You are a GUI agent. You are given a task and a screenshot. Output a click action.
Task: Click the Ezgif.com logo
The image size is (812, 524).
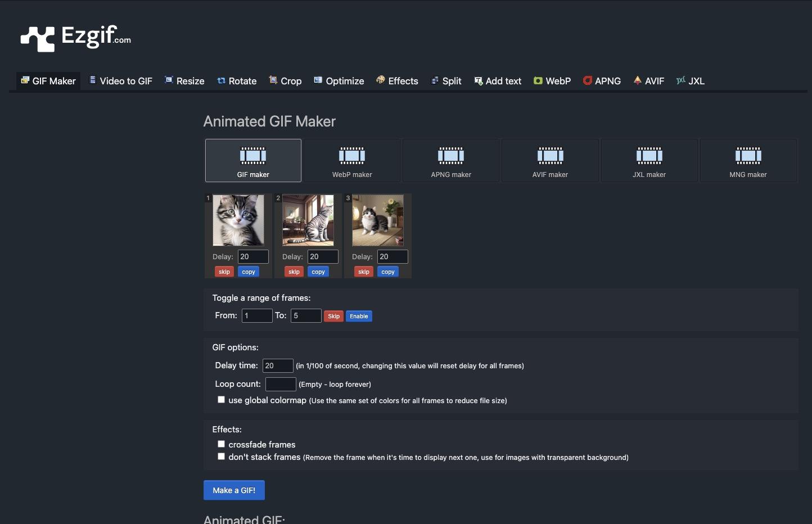click(76, 38)
